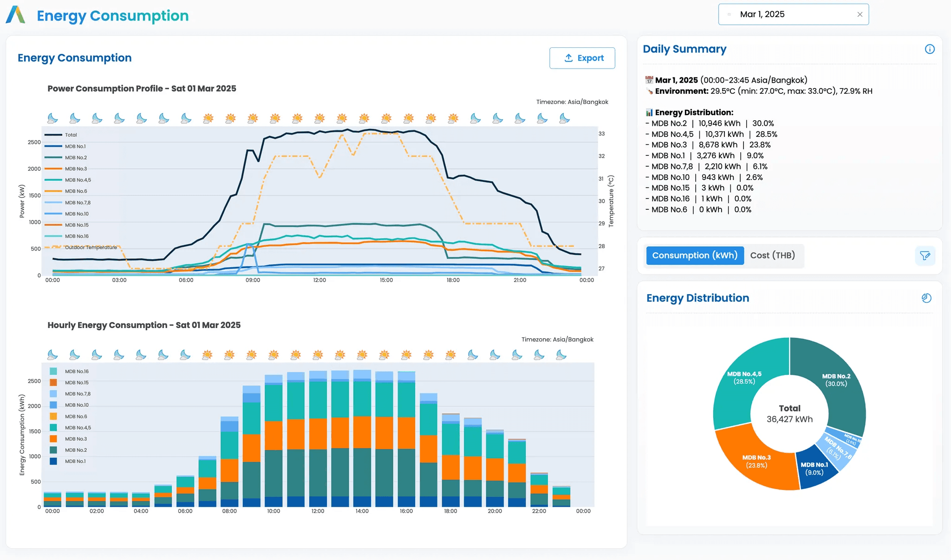Click the pie chart icon in Energy Distribution
This screenshot has height=560, width=951.
click(926, 298)
